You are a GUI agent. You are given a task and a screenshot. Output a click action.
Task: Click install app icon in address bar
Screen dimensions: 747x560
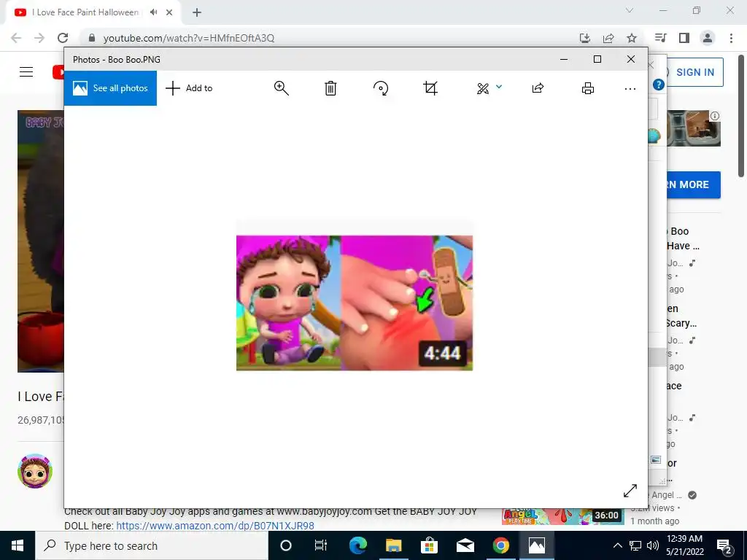pos(585,38)
